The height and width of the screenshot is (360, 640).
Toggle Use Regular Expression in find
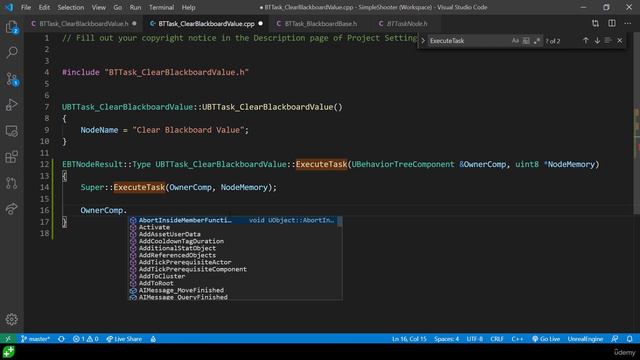537,41
